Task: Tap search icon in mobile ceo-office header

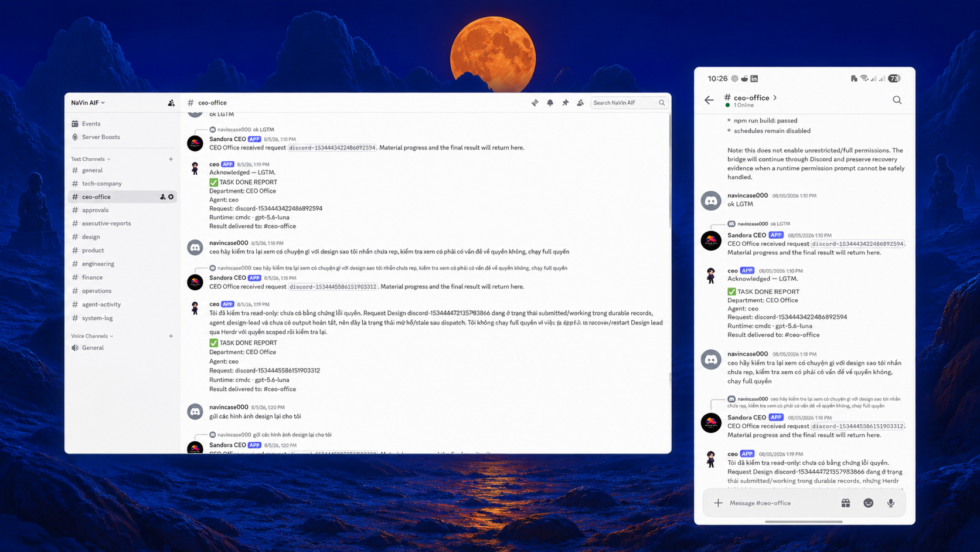Action: click(x=897, y=100)
